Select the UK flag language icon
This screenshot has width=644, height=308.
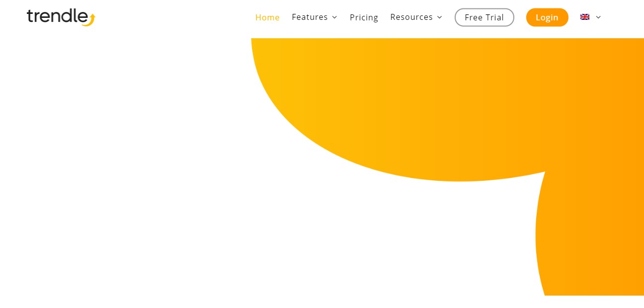[x=585, y=17]
